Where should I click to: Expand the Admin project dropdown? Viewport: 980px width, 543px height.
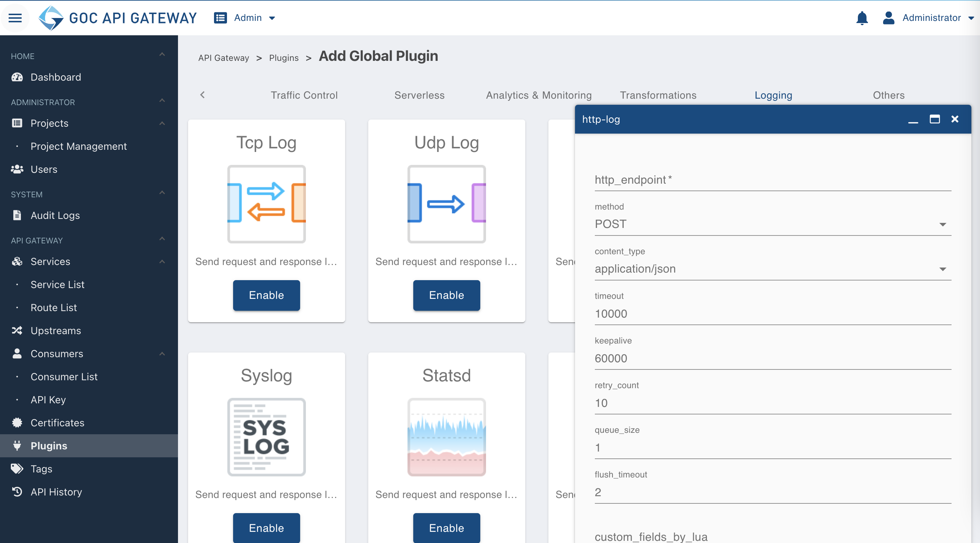click(x=245, y=18)
